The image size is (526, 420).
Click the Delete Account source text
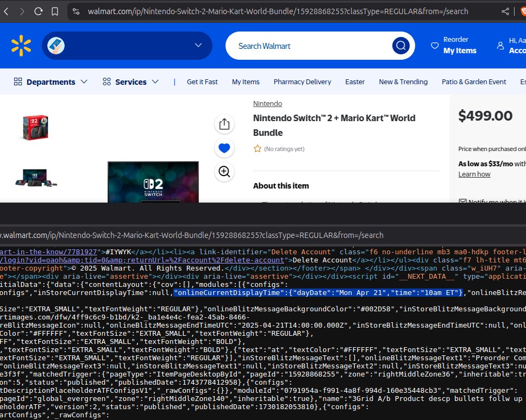click(322, 260)
